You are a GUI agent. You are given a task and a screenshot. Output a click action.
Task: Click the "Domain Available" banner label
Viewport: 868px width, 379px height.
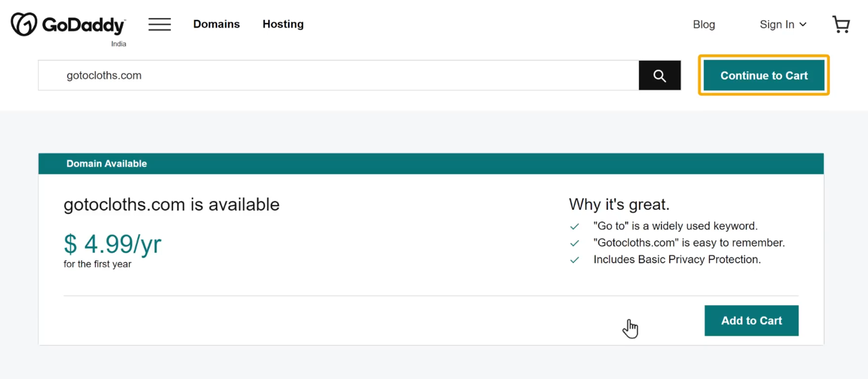(107, 164)
